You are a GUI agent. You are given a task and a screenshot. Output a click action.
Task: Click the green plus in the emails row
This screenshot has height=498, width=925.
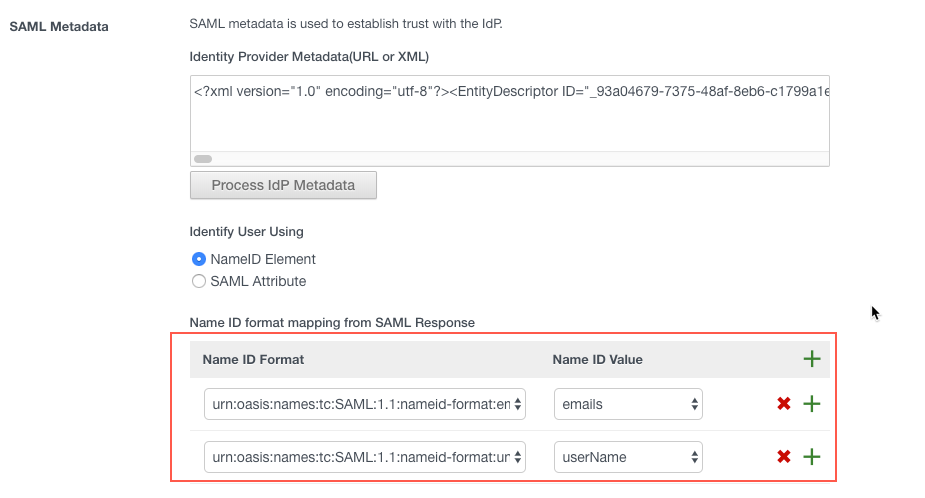tap(812, 404)
